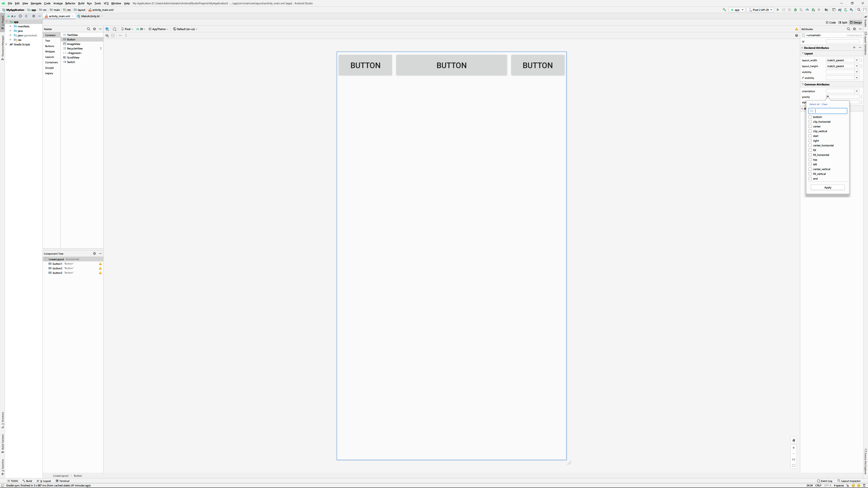
Task: Click the Make Project hammer icon
Action: 724,10
